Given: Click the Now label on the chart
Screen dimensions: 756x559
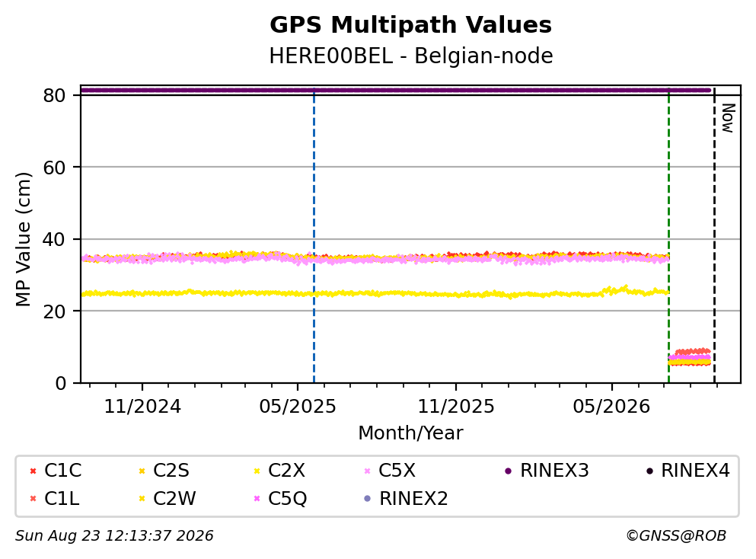Looking at the screenshot, I should pos(728,118).
